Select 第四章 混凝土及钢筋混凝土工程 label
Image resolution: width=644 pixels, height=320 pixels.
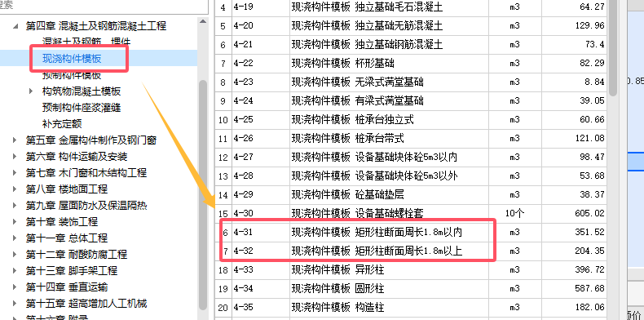[96, 26]
